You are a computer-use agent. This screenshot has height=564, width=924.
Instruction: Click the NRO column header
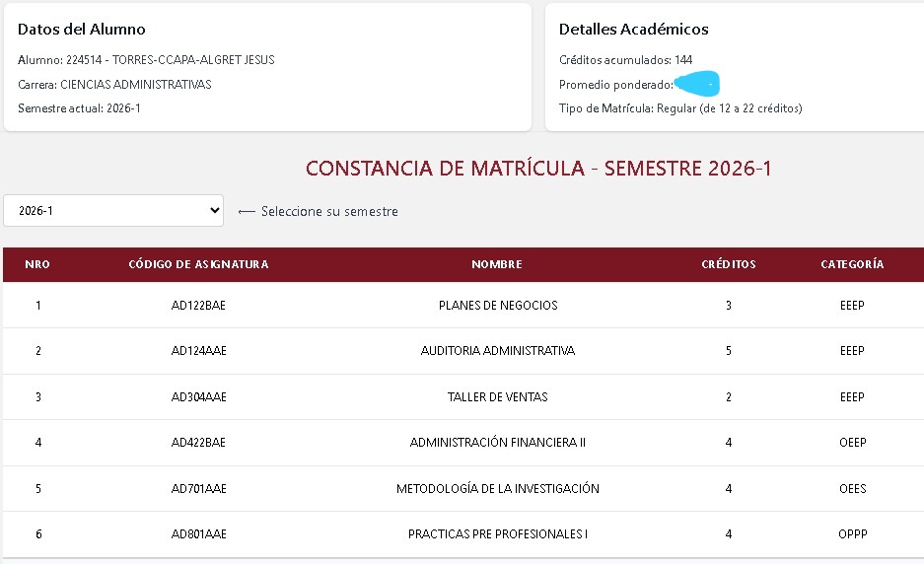point(37,264)
